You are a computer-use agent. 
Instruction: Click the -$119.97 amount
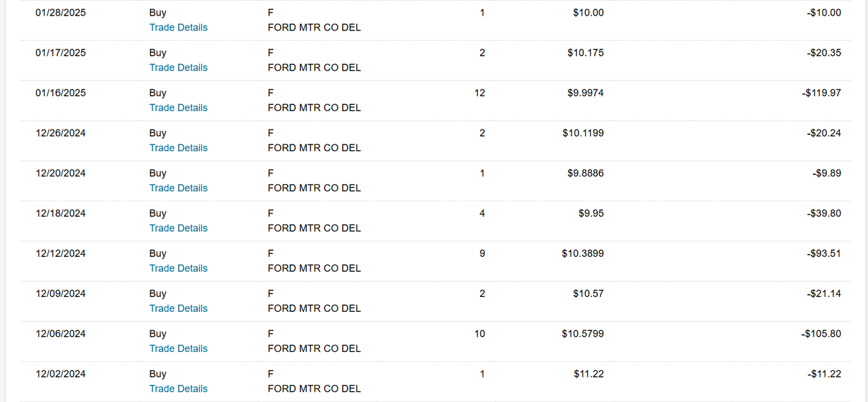click(821, 93)
